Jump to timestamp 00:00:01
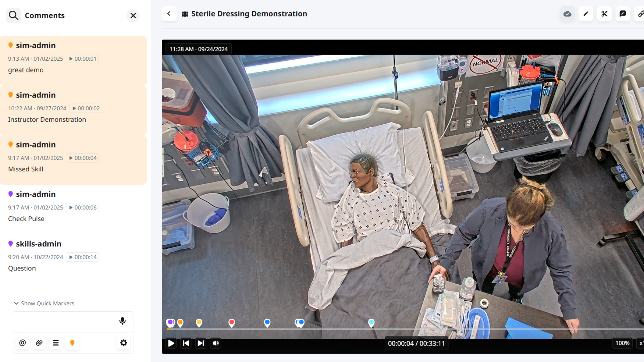644x362 pixels. 83,59
